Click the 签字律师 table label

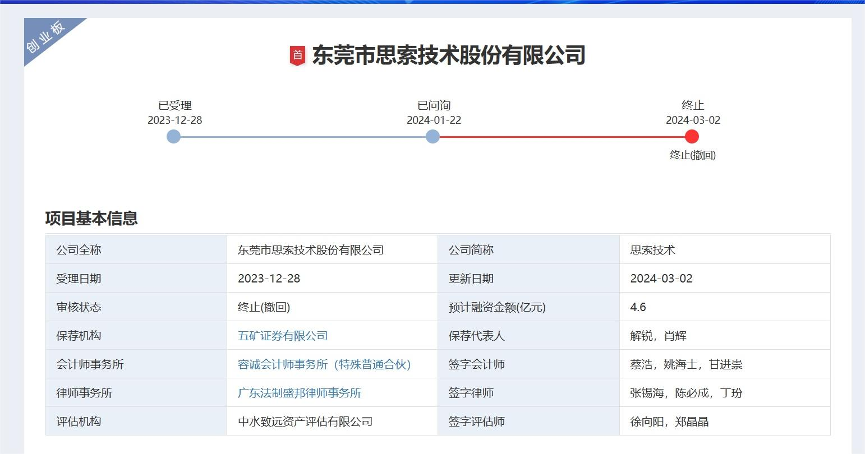tap(471, 393)
